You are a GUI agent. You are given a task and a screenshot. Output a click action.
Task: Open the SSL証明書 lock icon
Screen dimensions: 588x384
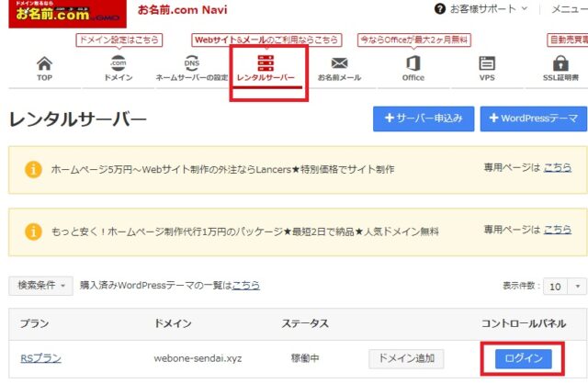pyautogui.click(x=560, y=63)
